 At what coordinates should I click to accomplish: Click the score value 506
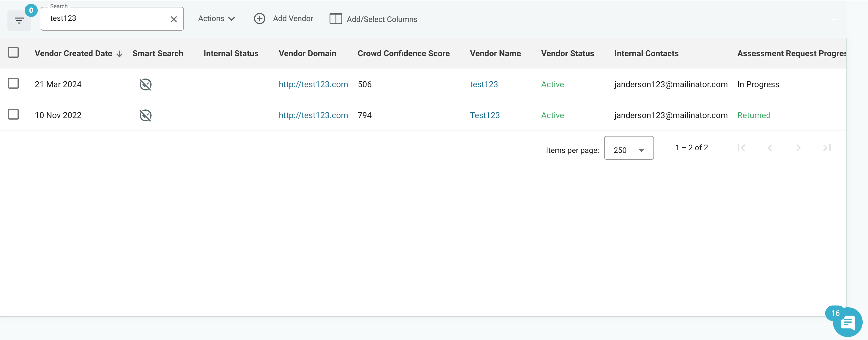pyautogui.click(x=365, y=84)
